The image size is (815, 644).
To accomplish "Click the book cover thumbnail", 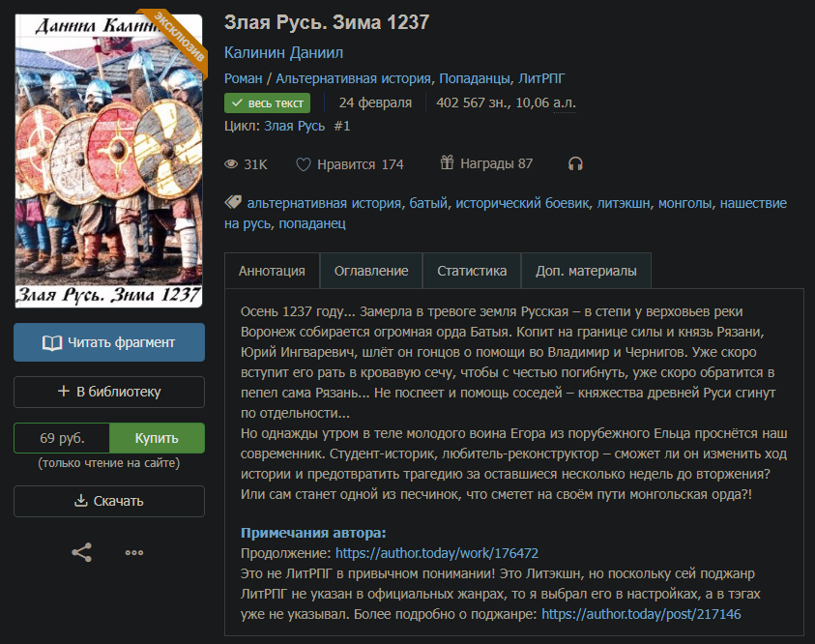I will pyautogui.click(x=108, y=161).
